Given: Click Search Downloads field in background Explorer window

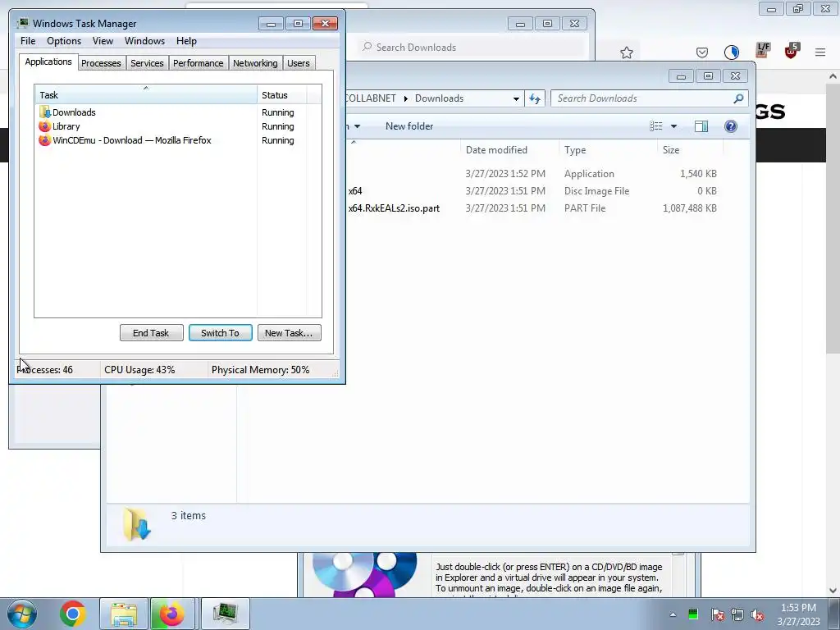Looking at the screenshot, I should point(472,47).
